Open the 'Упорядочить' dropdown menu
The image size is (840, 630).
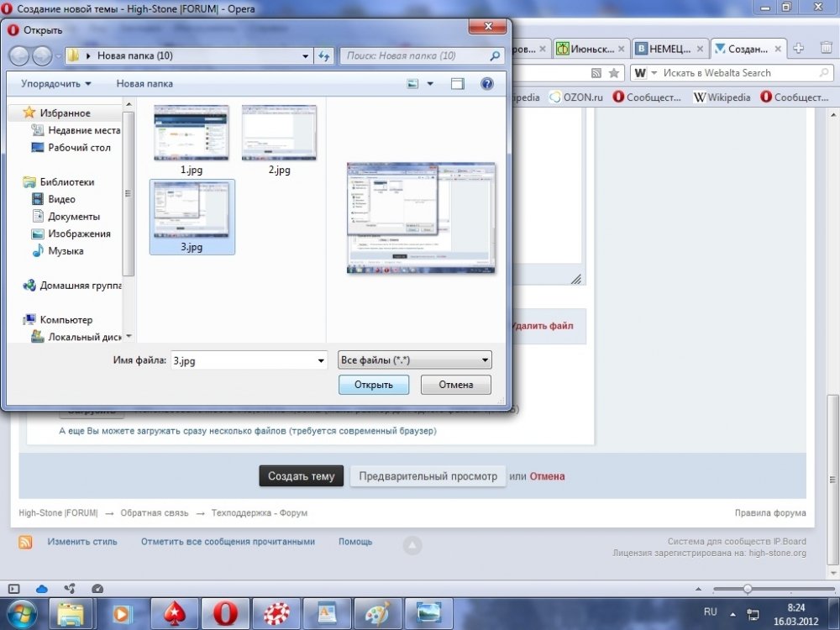click(x=55, y=83)
